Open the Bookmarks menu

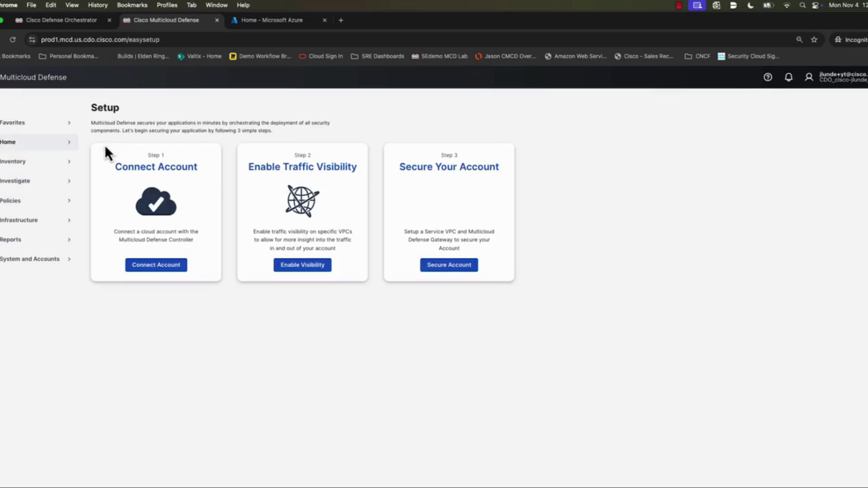pos(132,5)
